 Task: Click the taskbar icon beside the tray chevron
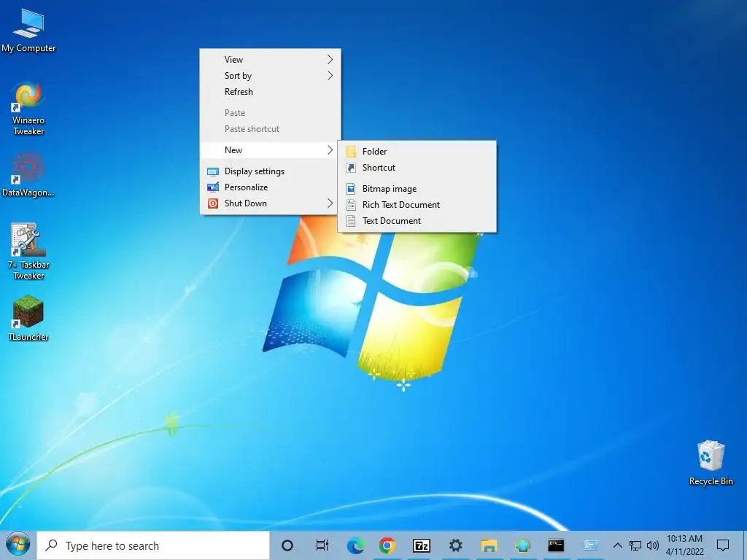pyautogui.click(x=590, y=545)
